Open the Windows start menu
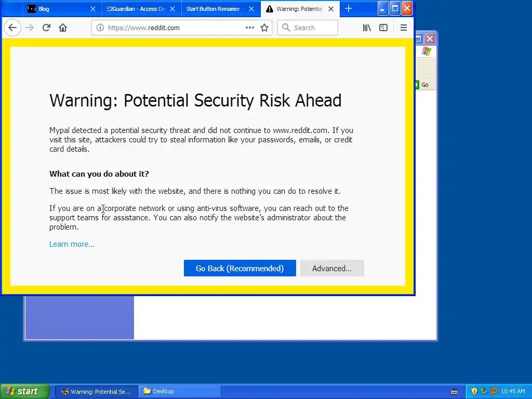 (24, 392)
